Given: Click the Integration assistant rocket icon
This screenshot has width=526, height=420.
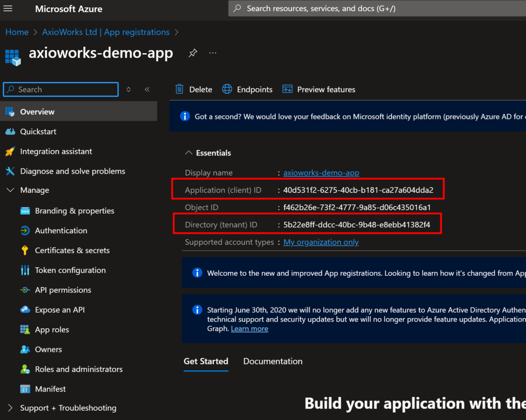Looking at the screenshot, I should pos(10,151).
